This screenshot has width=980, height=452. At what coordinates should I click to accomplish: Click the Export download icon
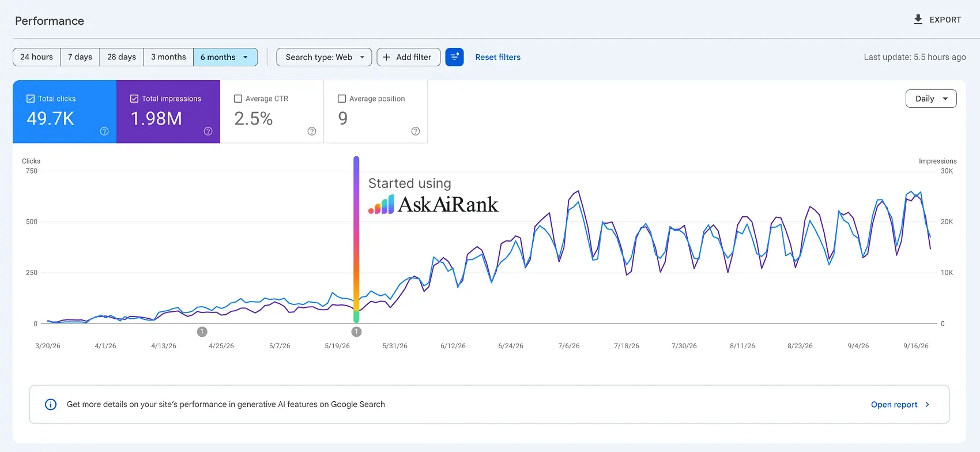tap(918, 20)
